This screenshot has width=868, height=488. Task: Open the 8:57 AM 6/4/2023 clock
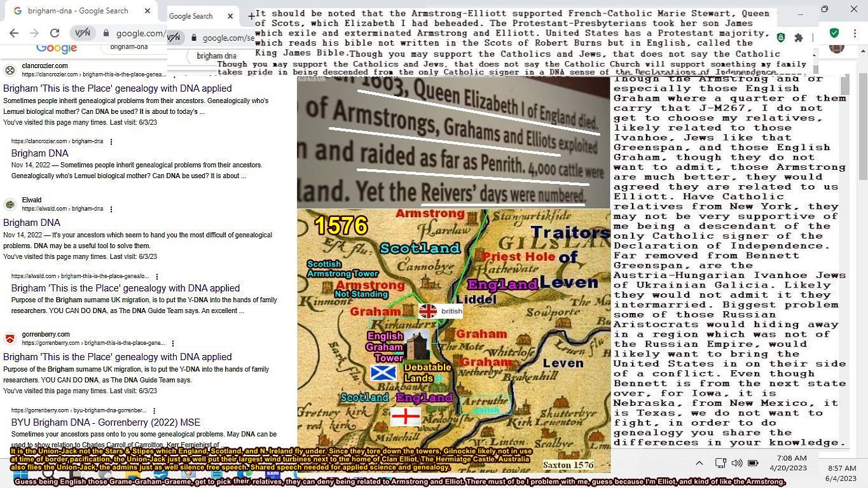pyautogui.click(x=841, y=473)
